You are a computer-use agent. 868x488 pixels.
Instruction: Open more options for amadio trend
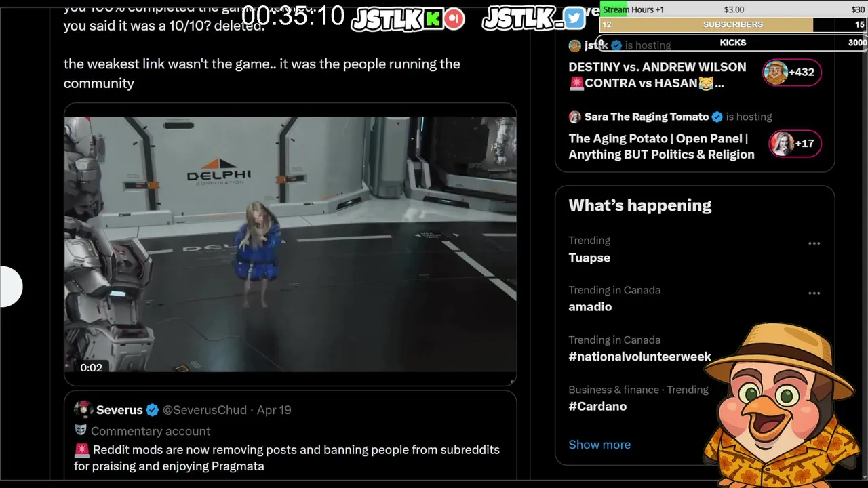814,293
